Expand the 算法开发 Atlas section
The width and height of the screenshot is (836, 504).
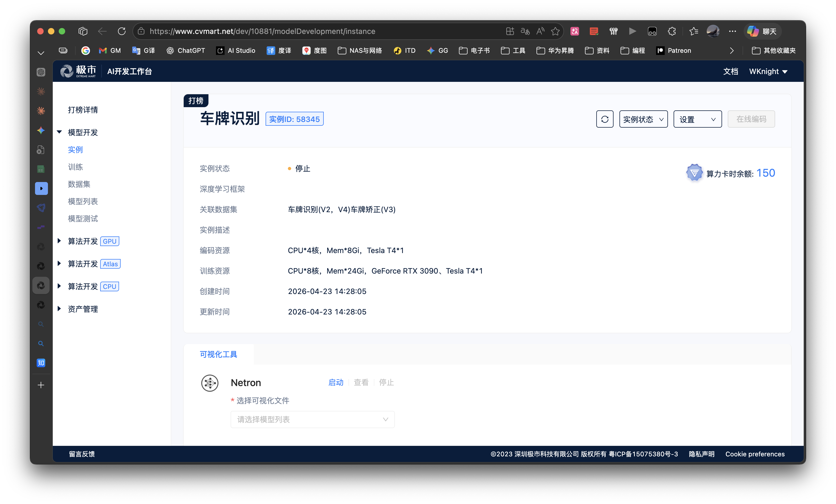59,264
